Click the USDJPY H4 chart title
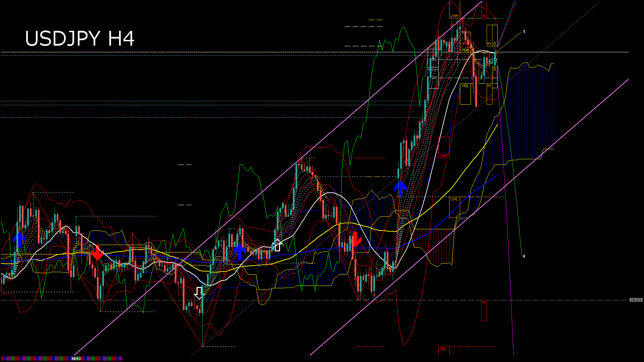Viewport: 644px width, 362px height. tap(80, 39)
